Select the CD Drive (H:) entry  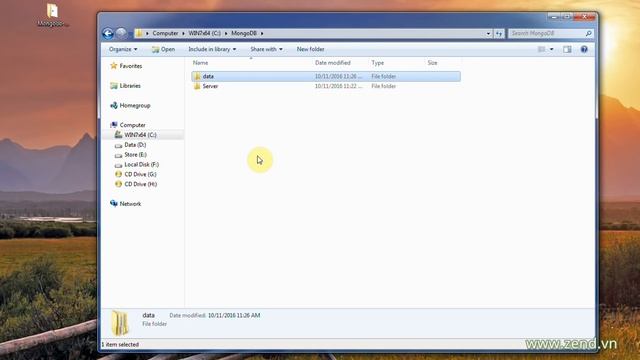pos(140,184)
